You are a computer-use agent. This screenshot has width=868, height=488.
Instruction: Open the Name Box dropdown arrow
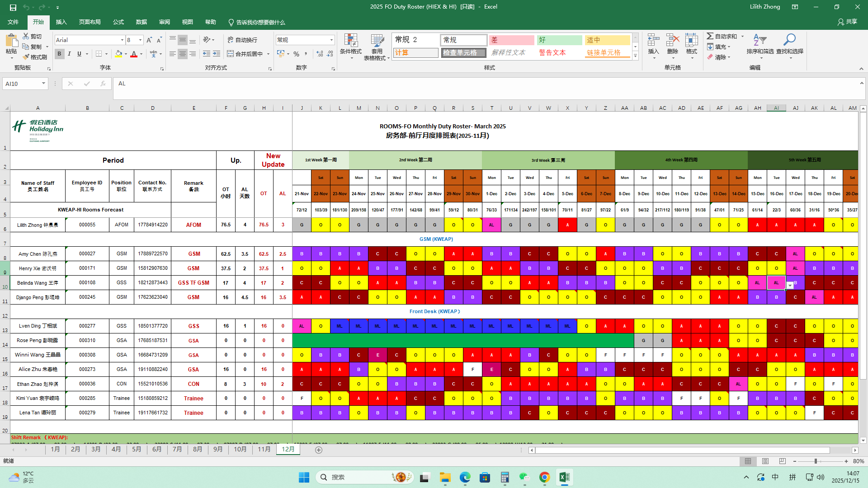[x=43, y=84]
